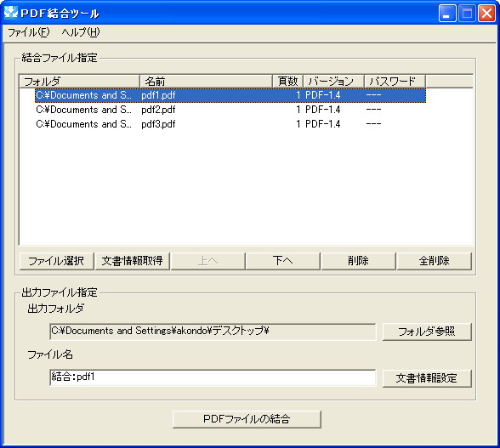Click the パスワード column header
Image resolution: width=500 pixels, height=448 pixels.
pos(395,82)
